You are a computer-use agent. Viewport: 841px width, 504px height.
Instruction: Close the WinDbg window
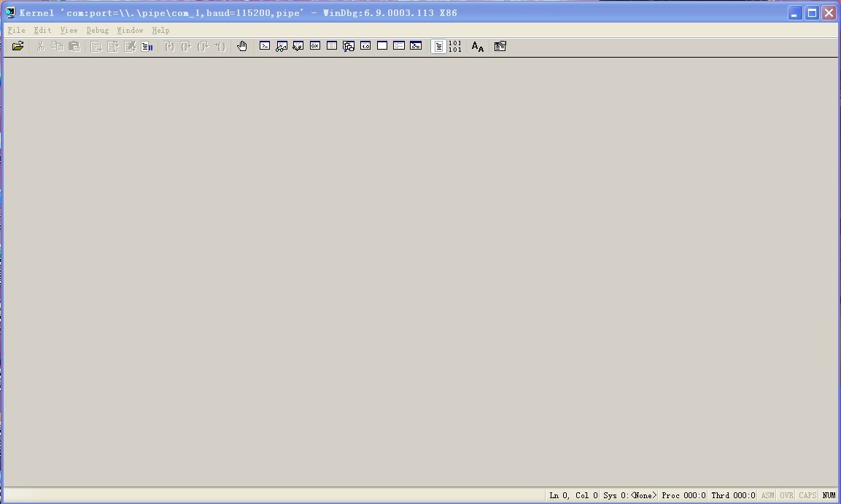pos(829,13)
